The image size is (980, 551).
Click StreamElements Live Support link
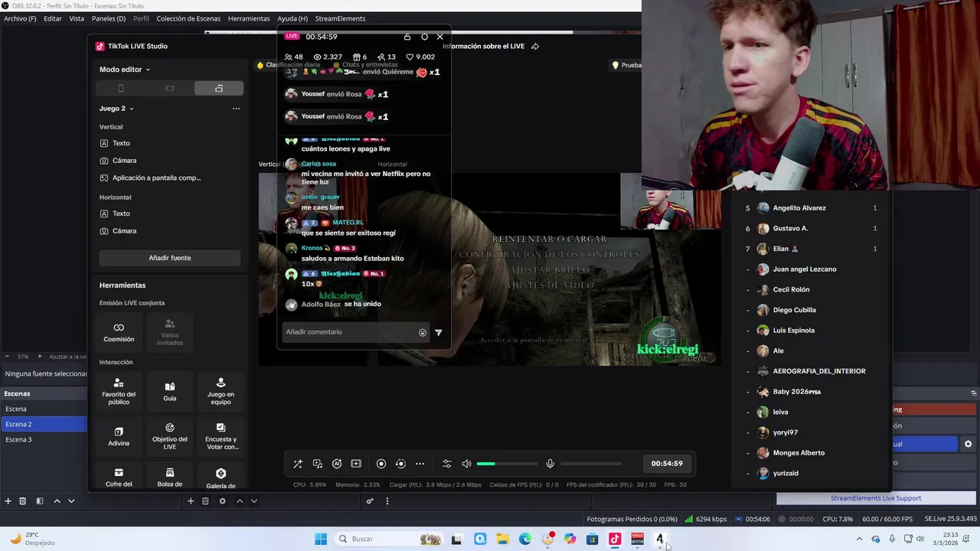point(876,498)
